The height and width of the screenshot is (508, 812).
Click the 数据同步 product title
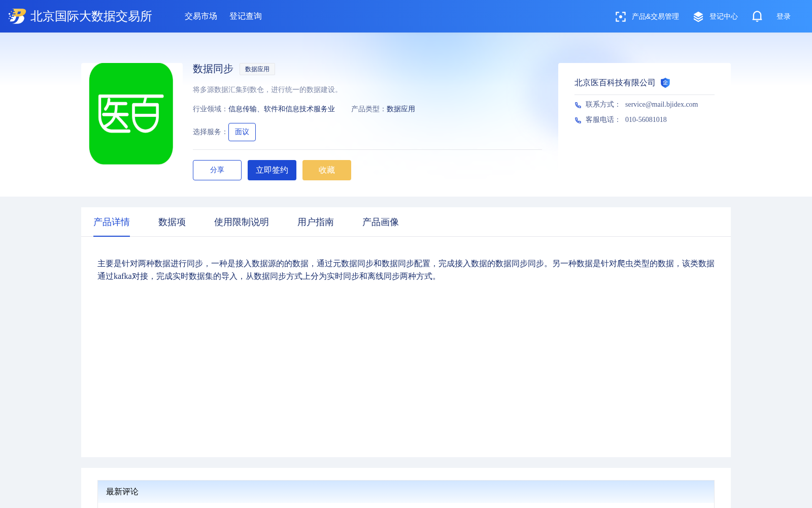[213, 69]
